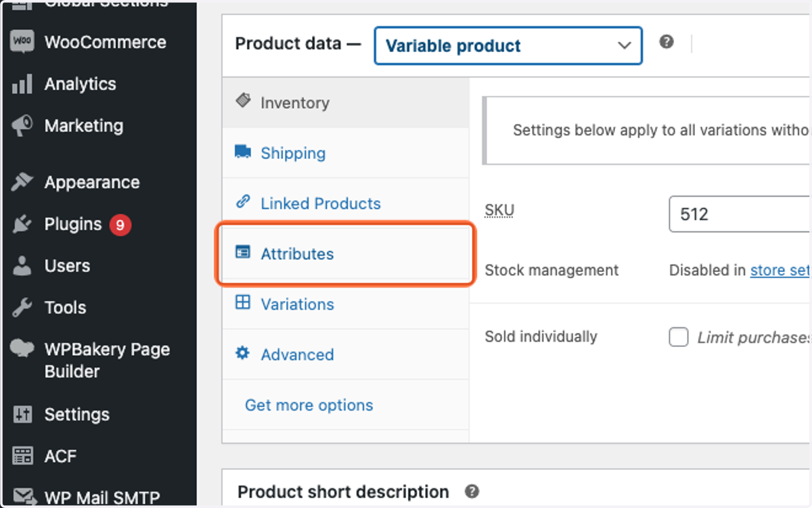Screen dimensions: 812x508
Task: Click help icon next to Product short description
Action: (472, 492)
